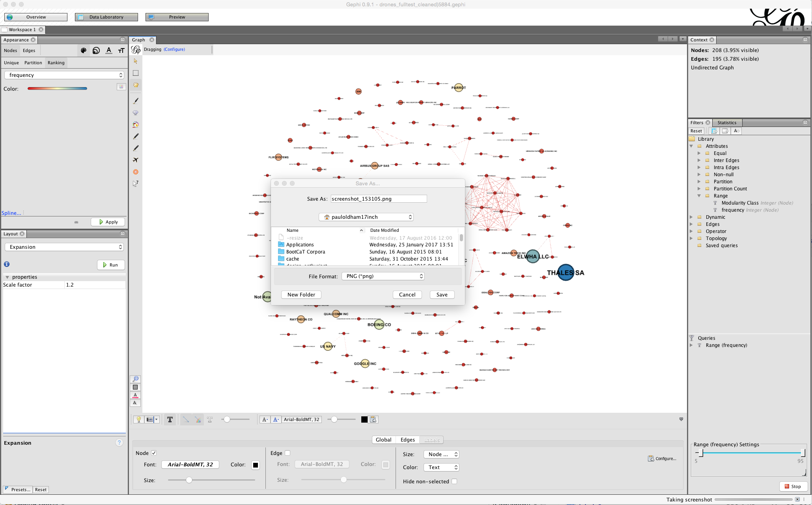The image size is (812, 505).
Task: Open the PNG File Format dropdown
Action: pos(383,276)
